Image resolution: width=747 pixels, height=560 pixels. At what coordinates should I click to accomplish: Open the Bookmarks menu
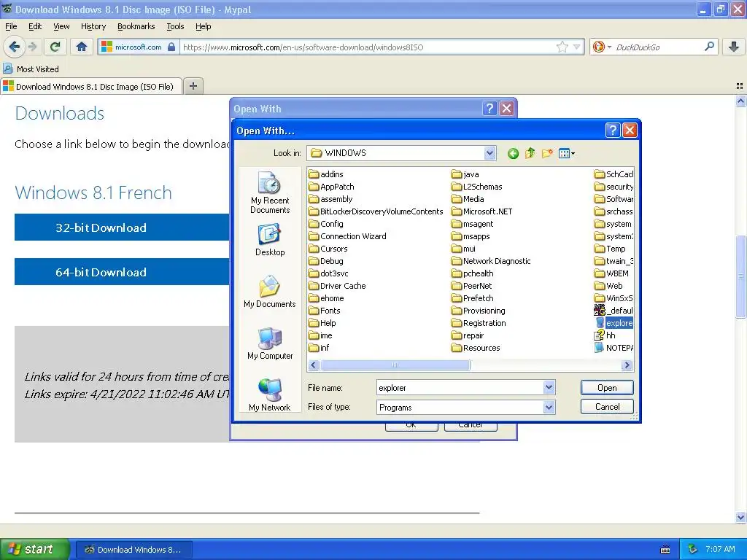(x=136, y=26)
